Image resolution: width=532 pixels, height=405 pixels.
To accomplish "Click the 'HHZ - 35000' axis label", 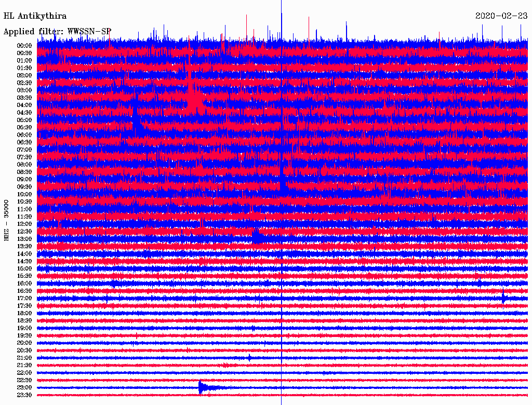I will (x=6, y=221).
